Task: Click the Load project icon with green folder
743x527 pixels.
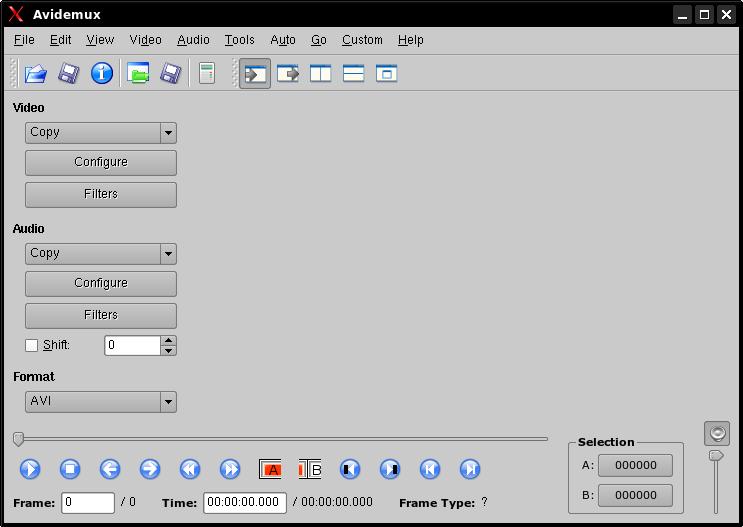Action: pos(138,73)
